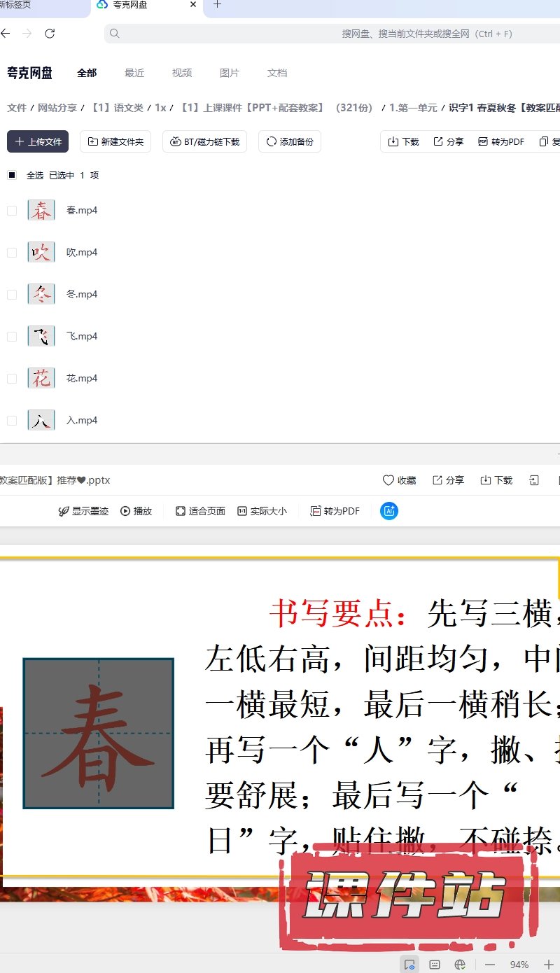Navigate to 1.第一单元 in the breadcrumb
Image resolution: width=560 pixels, height=973 pixels.
click(413, 108)
